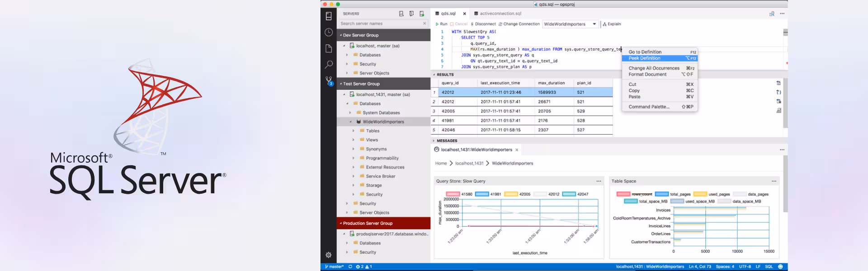Click the Save as JSON results icon
The width and height of the screenshot is (868, 271).
tap(778, 92)
